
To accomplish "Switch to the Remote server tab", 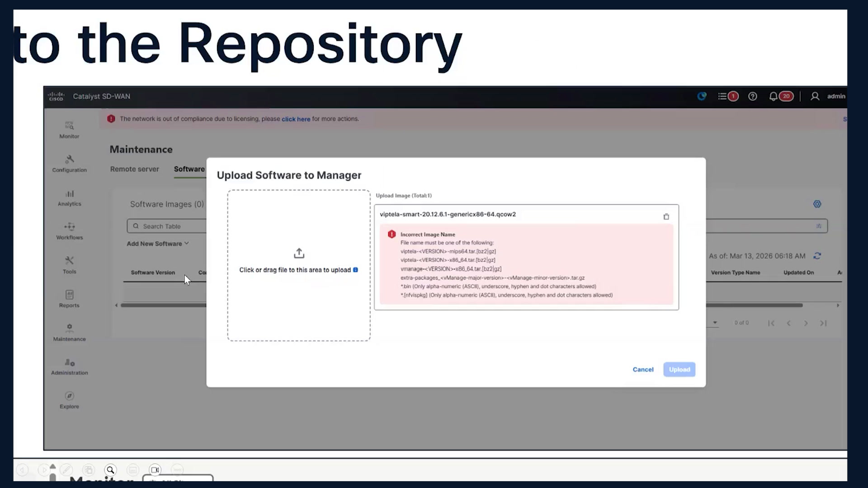I will tap(134, 169).
